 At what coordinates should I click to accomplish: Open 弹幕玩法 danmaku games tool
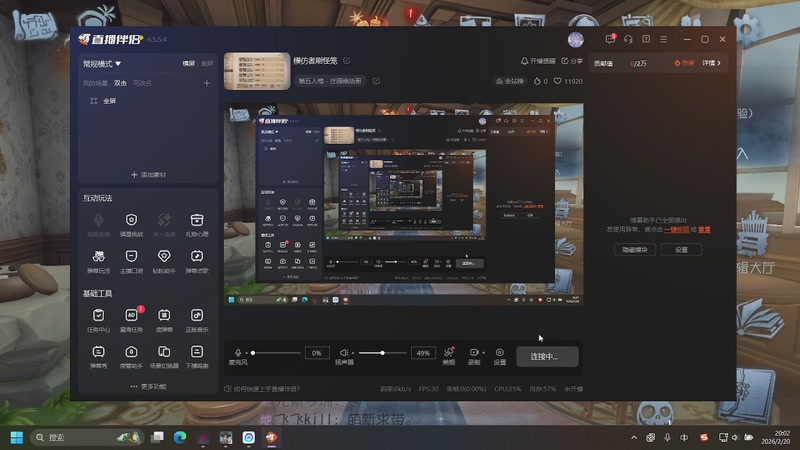coord(98,261)
